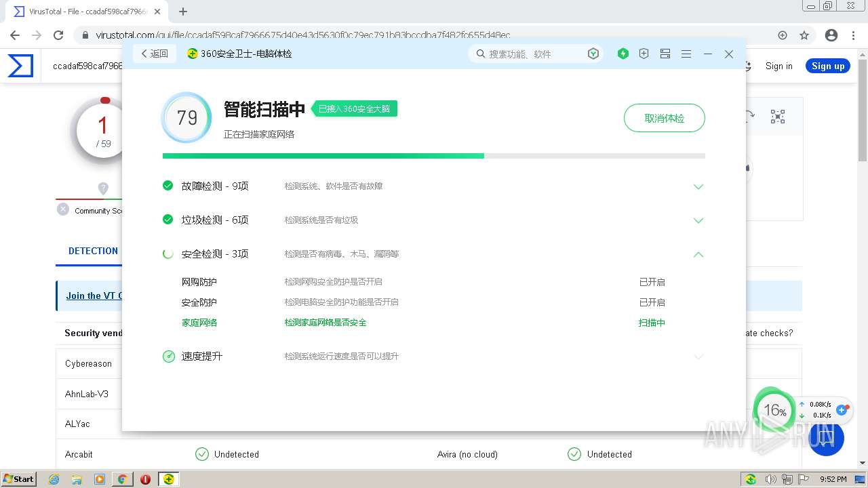The height and width of the screenshot is (488, 868).
Task: Expand the 垃圾检测 - 6项 section chevron
Action: pyautogui.click(x=698, y=220)
